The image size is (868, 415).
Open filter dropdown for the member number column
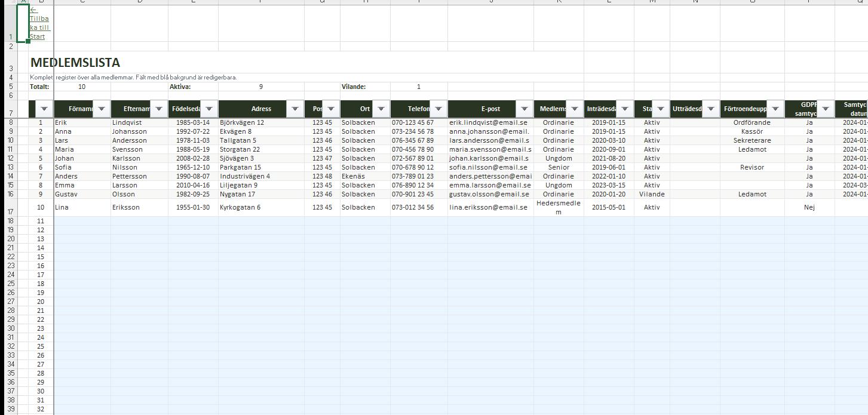tap(44, 109)
